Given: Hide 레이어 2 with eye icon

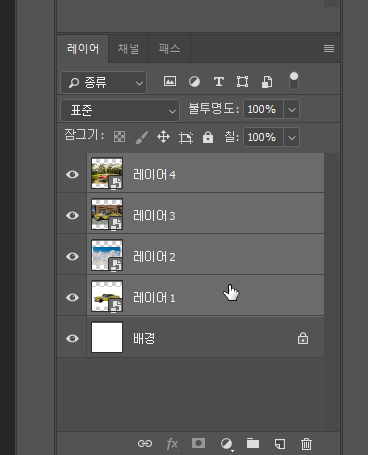Looking at the screenshot, I should (x=72, y=256).
